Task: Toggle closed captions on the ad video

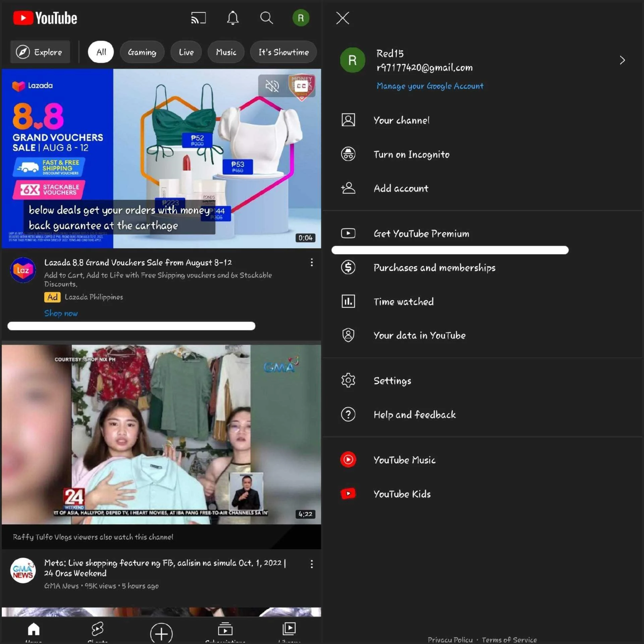Action: pyautogui.click(x=301, y=86)
